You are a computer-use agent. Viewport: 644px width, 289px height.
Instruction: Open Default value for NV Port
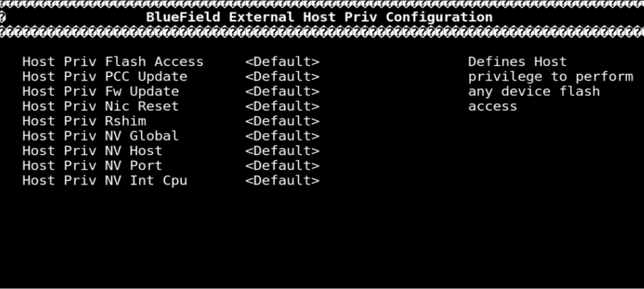pos(282,165)
